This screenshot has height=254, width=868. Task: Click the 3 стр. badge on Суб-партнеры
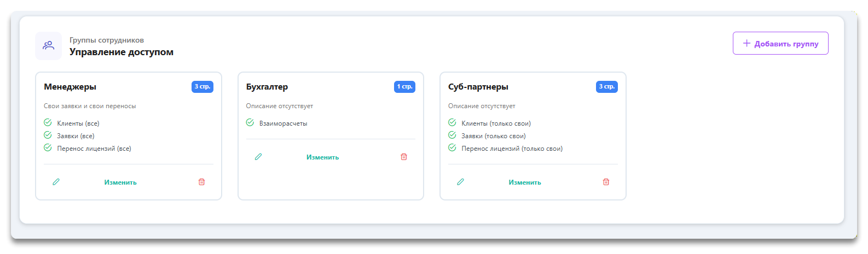coord(606,87)
